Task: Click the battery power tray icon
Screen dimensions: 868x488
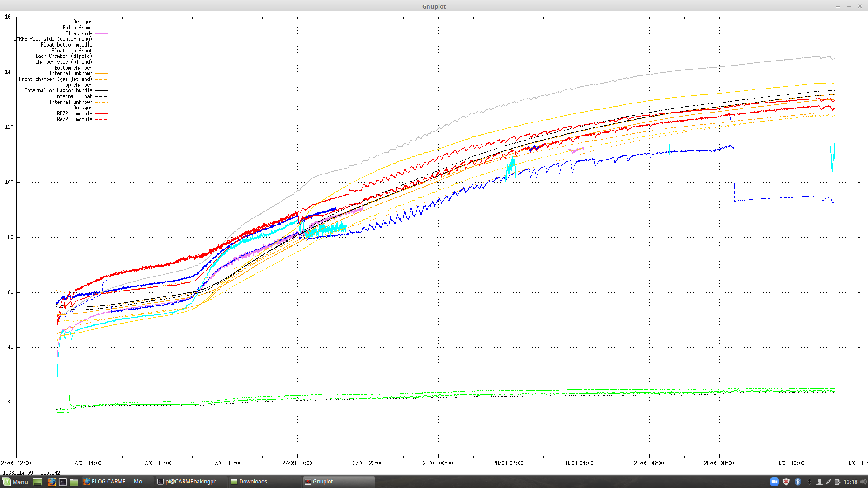Action: tap(837, 482)
